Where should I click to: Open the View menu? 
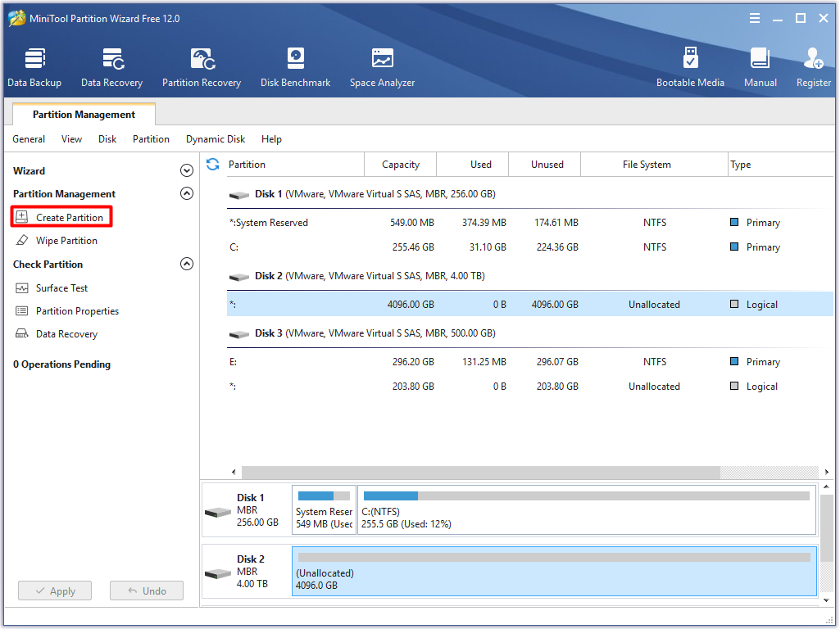pyautogui.click(x=71, y=139)
